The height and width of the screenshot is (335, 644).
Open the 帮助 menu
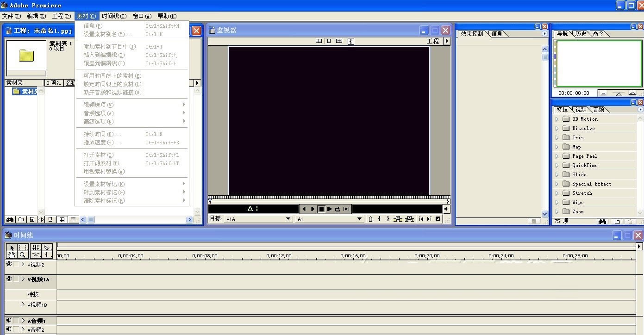point(167,16)
